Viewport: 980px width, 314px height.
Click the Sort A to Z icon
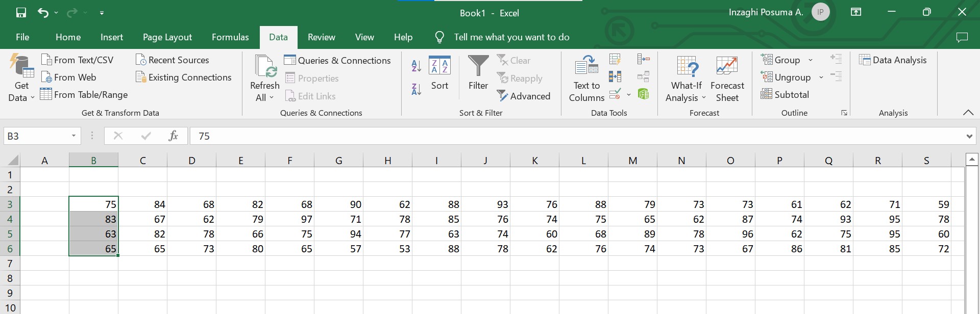(416, 66)
